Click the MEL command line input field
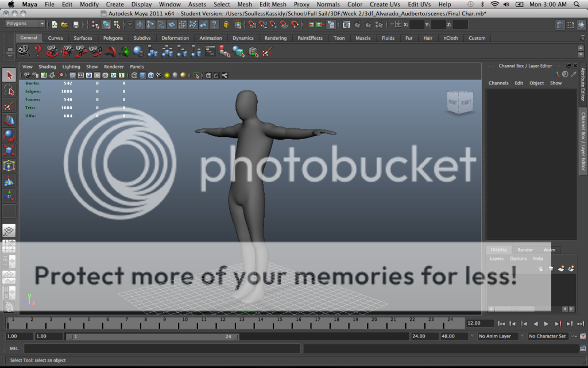 click(162, 348)
